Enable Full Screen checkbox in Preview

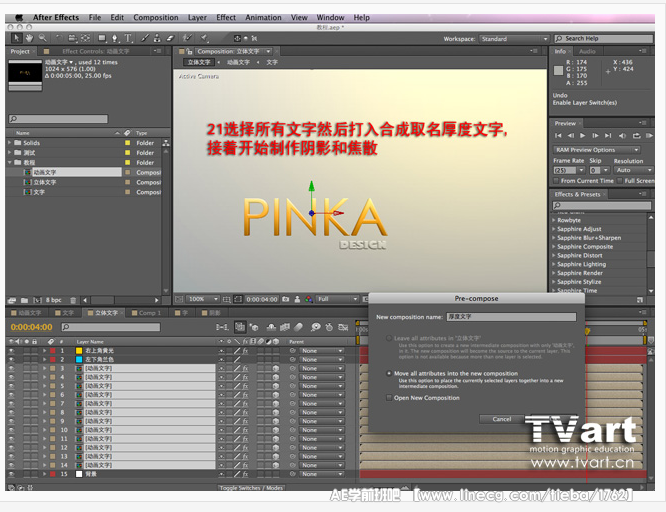(x=620, y=181)
